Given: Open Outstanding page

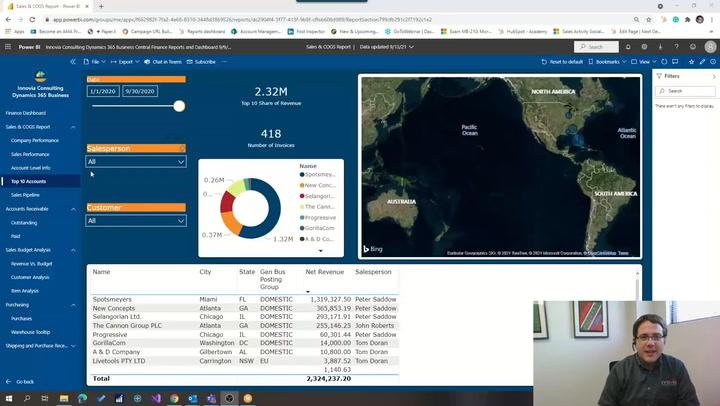Looking at the screenshot, I should pos(24,223).
